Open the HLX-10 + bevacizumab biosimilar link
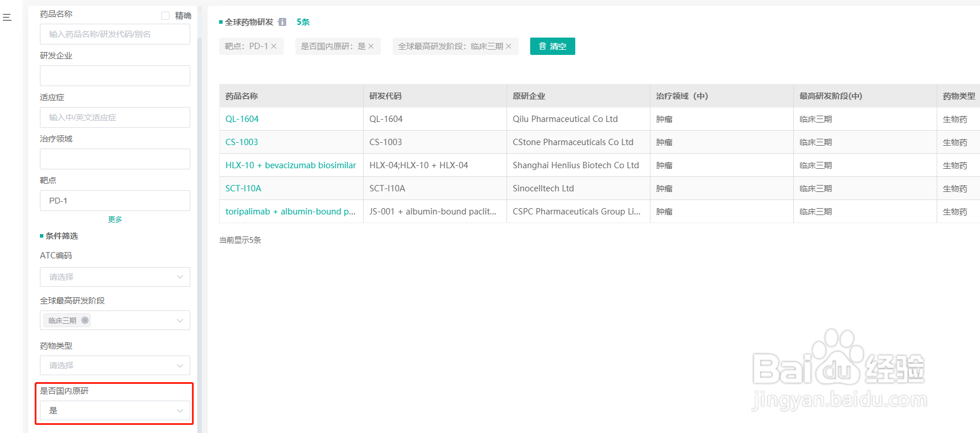The height and width of the screenshot is (433, 980). click(x=291, y=165)
